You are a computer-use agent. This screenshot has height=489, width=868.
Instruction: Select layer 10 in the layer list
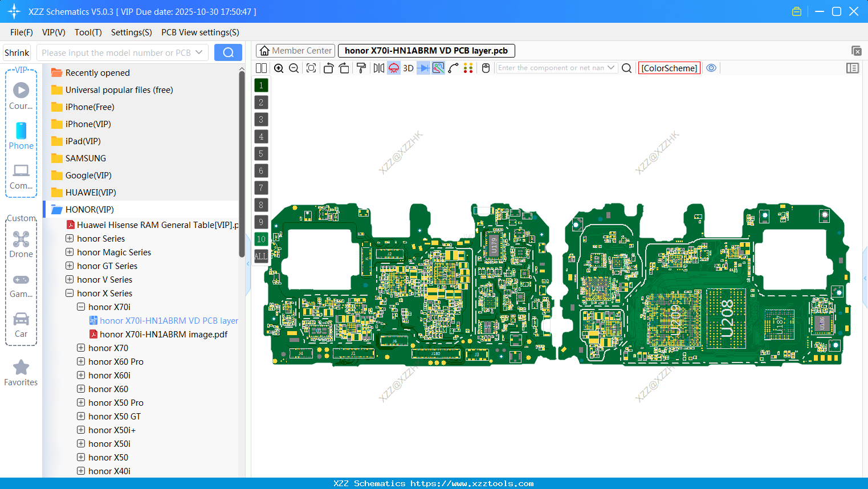pyautogui.click(x=260, y=239)
